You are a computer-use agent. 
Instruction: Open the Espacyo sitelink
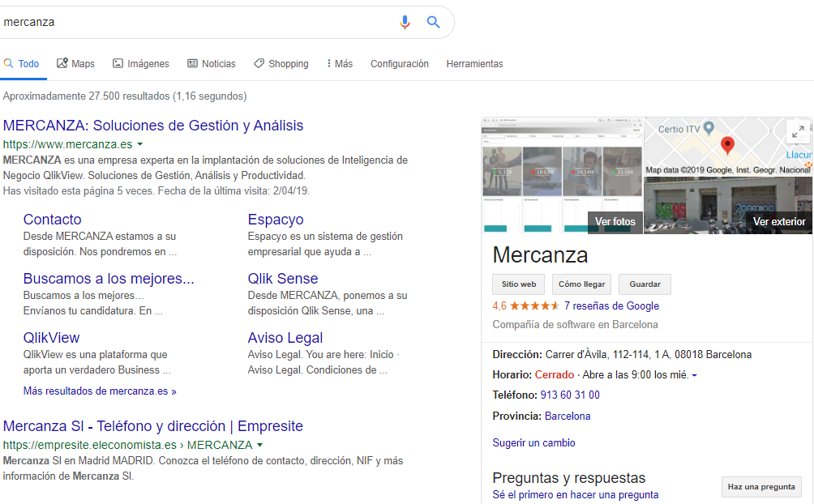pyautogui.click(x=276, y=219)
